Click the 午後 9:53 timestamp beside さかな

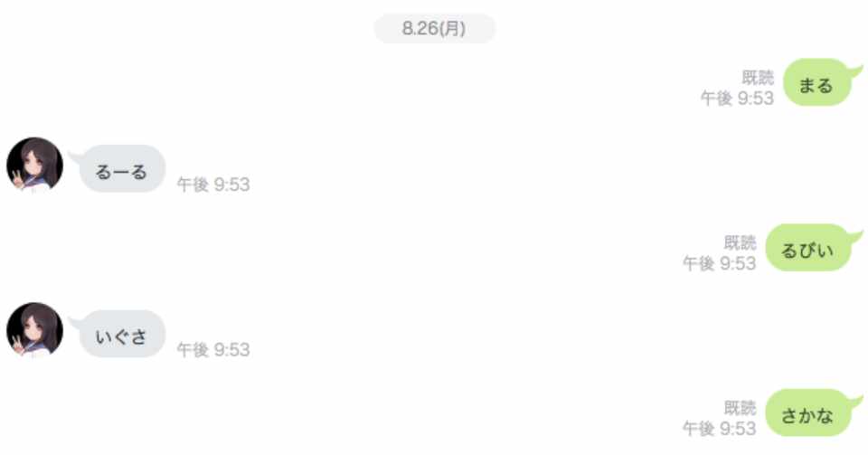click(x=719, y=429)
